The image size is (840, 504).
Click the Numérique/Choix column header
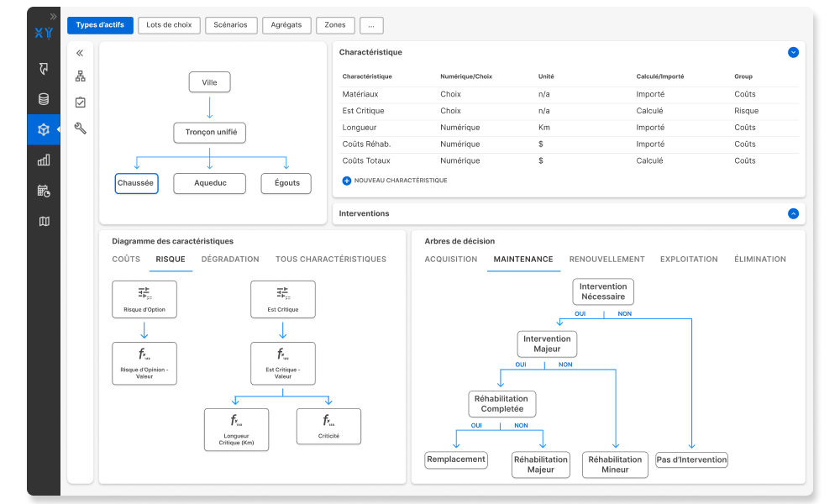coord(466,76)
